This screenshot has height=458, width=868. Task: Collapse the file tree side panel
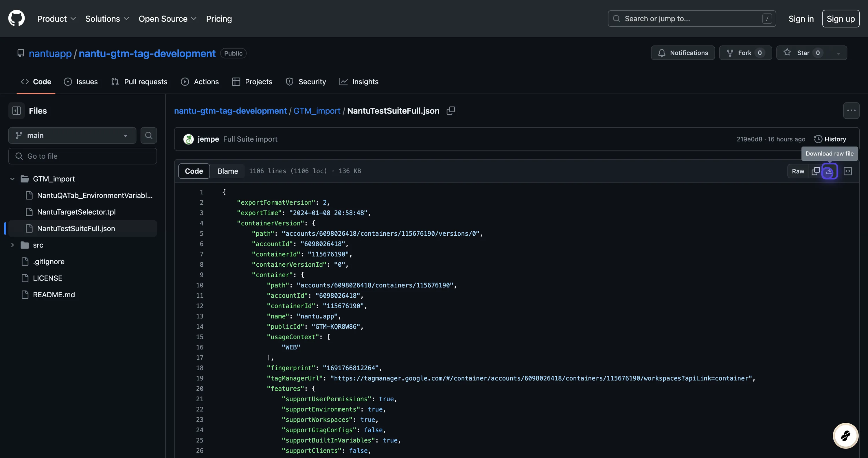[x=16, y=111]
